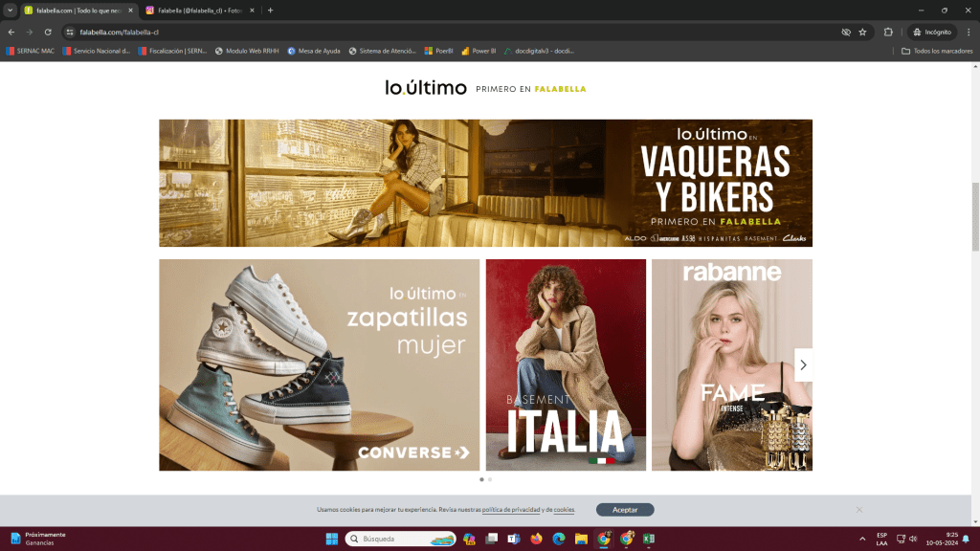Close the Falabella Instagram tab

pyautogui.click(x=252, y=10)
